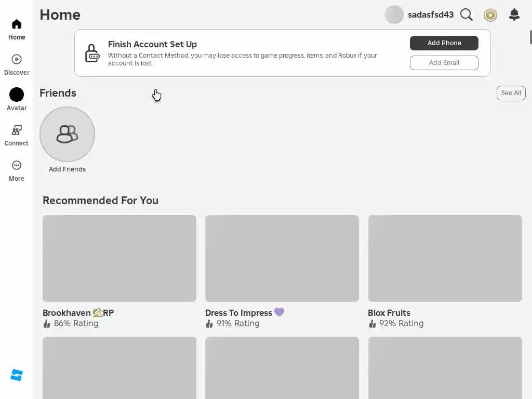The image size is (532, 399).
Task: Click the Blox Fruits title link
Action: coord(389,313)
